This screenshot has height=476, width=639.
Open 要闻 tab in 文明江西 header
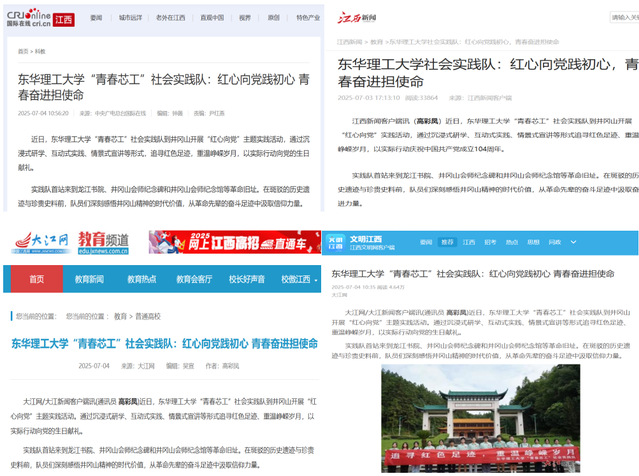(426, 242)
